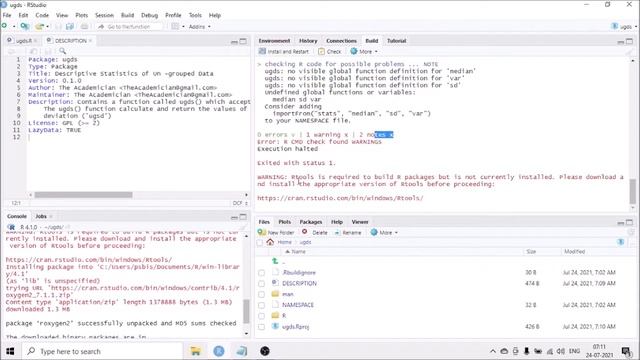Maximize the source editor pane

pyautogui.click(x=243, y=41)
